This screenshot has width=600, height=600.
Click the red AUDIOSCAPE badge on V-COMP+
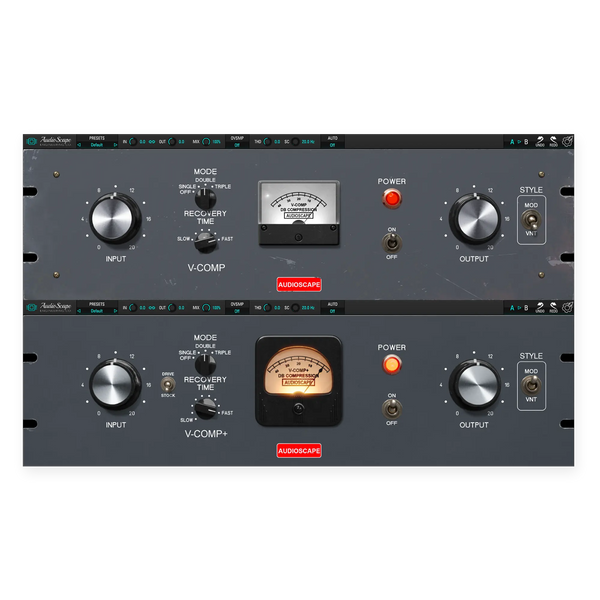(299, 451)
